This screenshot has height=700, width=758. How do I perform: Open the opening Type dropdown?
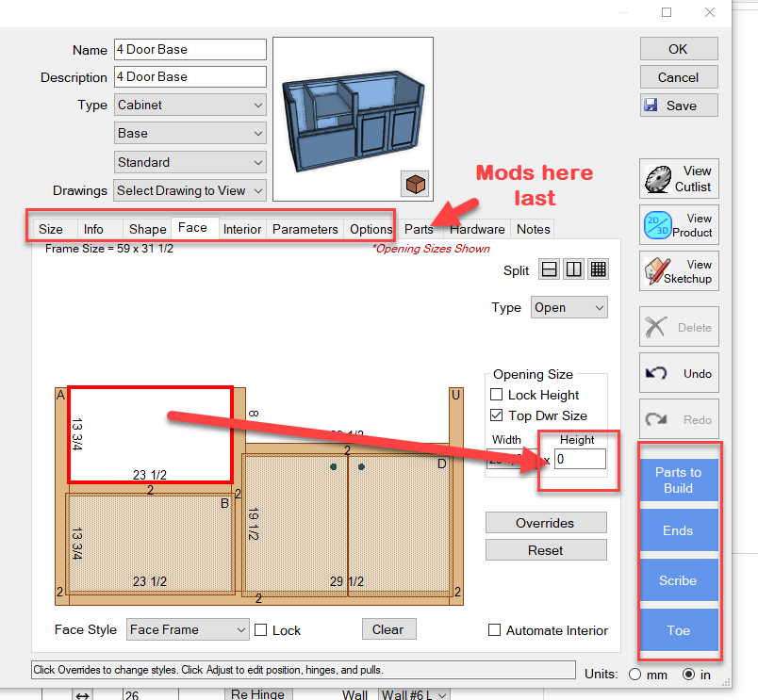point(568,307)
